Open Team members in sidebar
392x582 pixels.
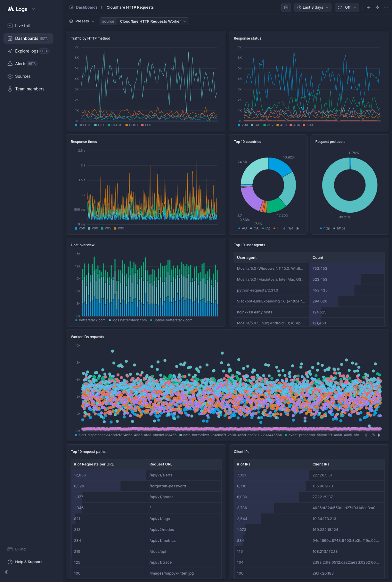(x=28, y=89)
